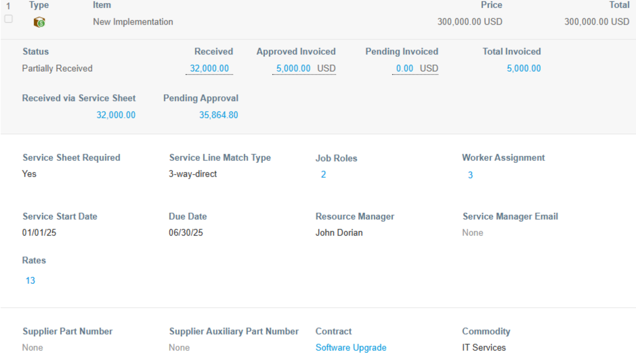The height and width of the screenshot is (364, 636).
Task: Click the Price column header
Action: pyautogui.click(x=491, y=5)
